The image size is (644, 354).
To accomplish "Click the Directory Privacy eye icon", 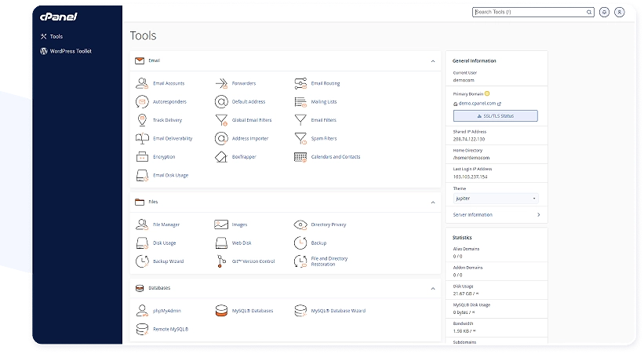I will click(x=300, y=224).
